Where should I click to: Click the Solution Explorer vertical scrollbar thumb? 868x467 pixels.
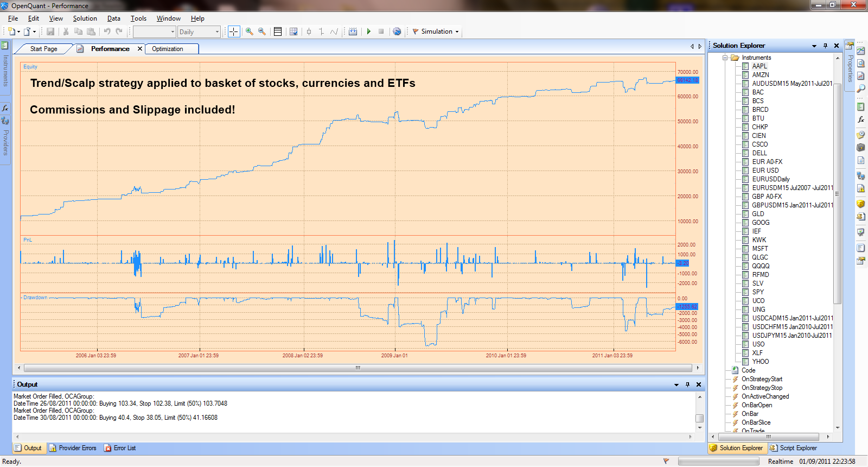click(x=837, y=194)
